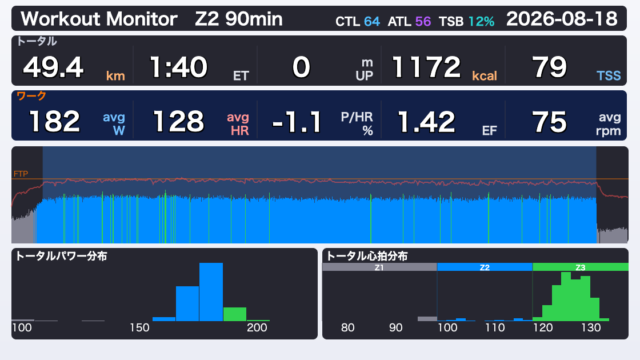Select the Z2 heart rate zone header
This screenshot has width=640, height=360.
pos(484,267)
